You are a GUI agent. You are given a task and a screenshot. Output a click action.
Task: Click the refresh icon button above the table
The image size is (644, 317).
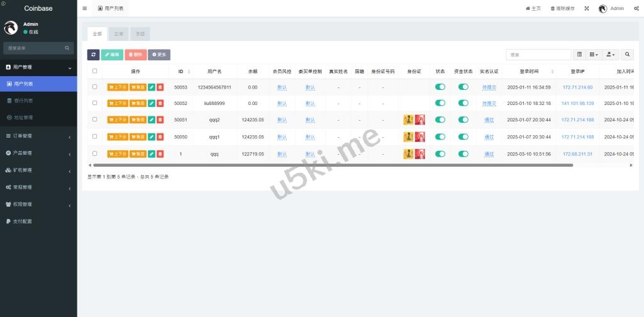point(93,55)
